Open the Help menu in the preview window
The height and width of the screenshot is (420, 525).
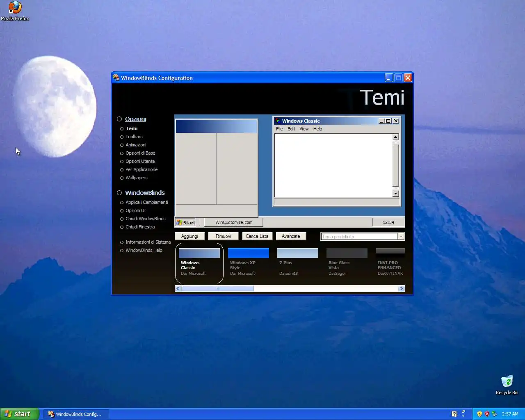318,129
